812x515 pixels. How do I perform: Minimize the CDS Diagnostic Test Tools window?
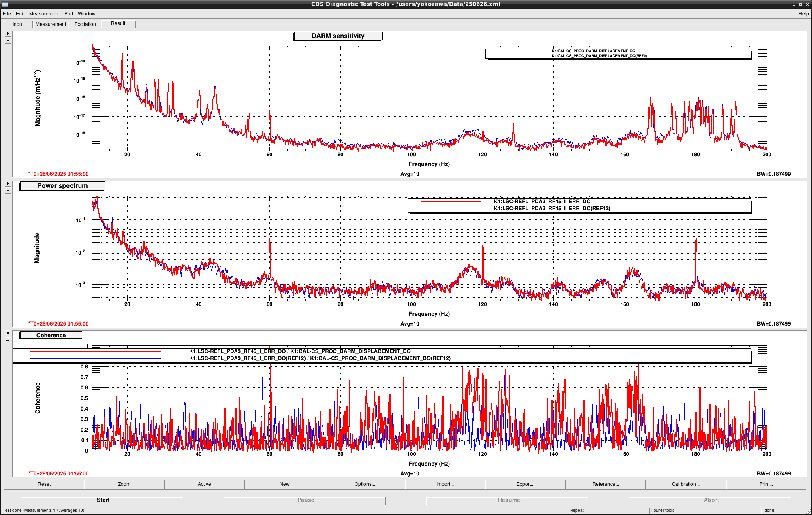(794, 4)
